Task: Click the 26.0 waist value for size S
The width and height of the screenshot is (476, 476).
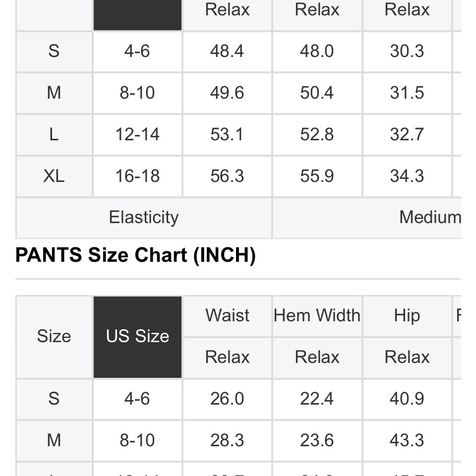Action: [227, 399]
